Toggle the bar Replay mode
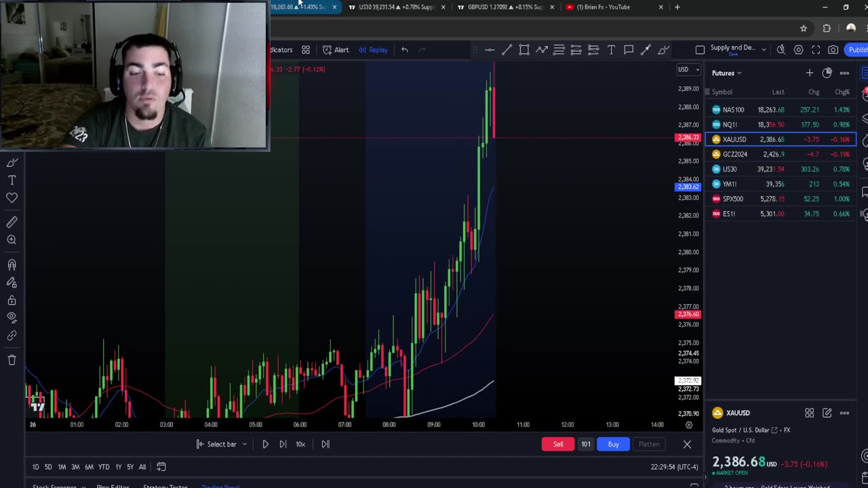The image size is (868, 488). (373, 49)
